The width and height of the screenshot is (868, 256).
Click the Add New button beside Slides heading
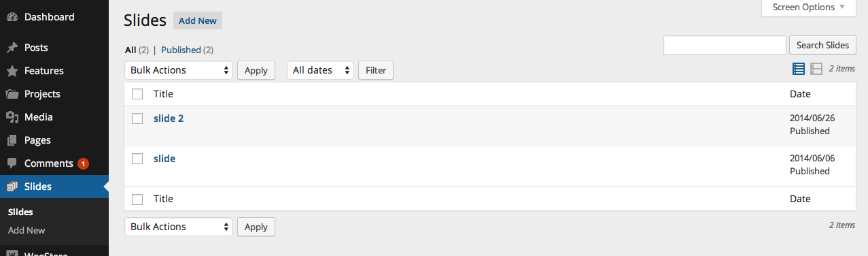(198, 20)
